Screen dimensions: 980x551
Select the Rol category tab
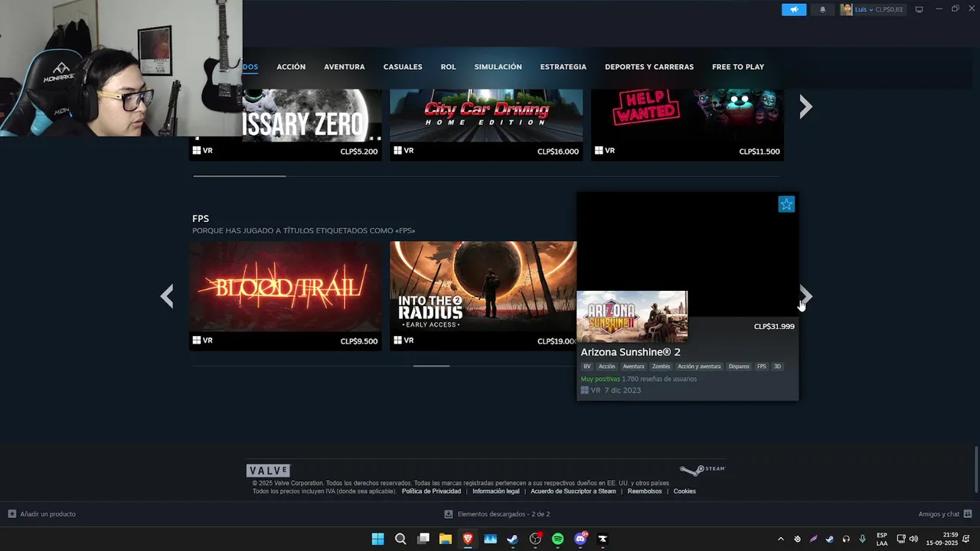point(449,67)
